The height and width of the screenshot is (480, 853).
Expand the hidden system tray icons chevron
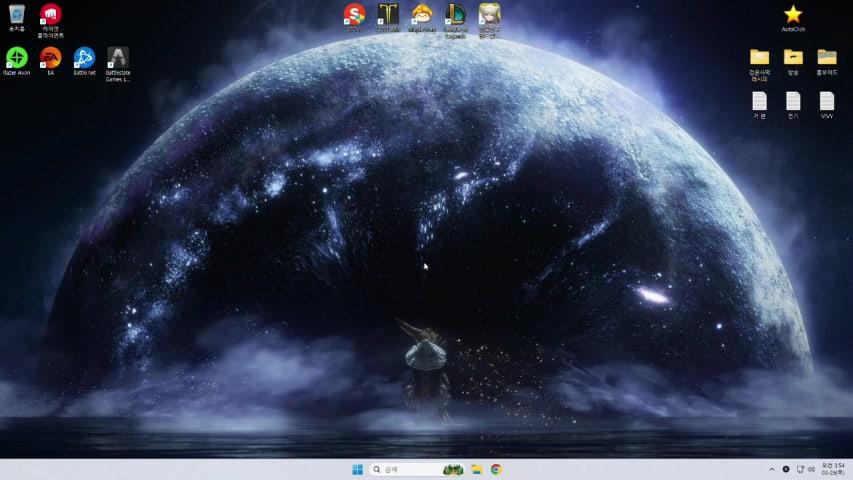coord(771,469)
